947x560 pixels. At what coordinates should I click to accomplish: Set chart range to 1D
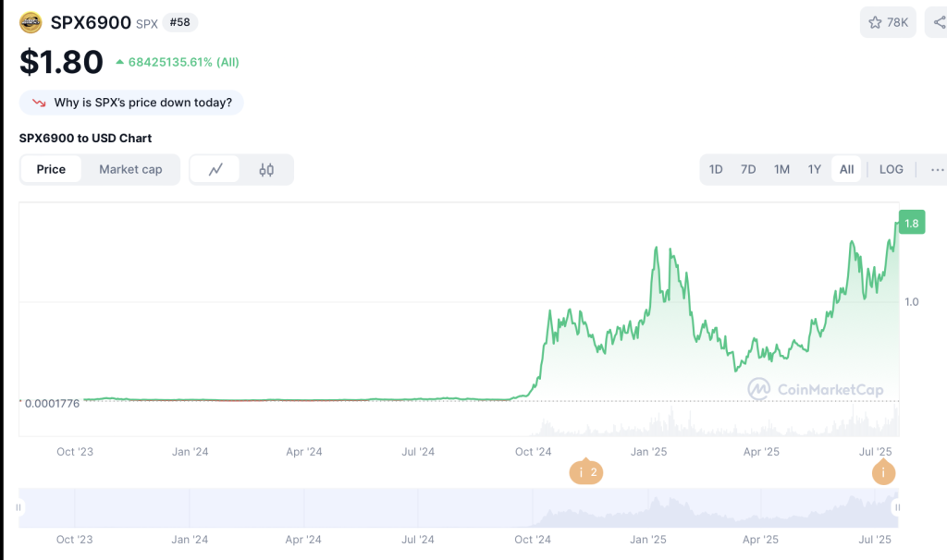pyautogui.click(x=716, y=169)
